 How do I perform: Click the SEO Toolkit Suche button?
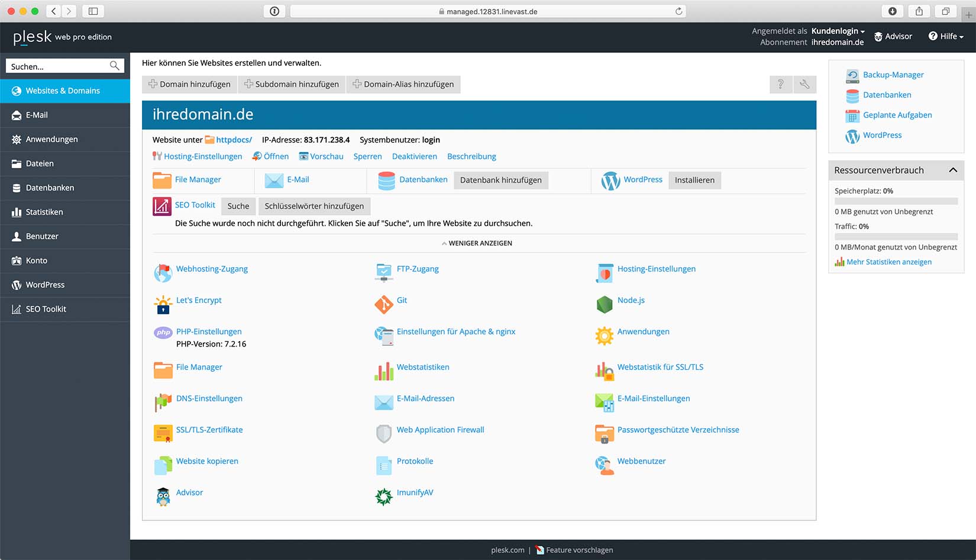click(x=238, y=206)
